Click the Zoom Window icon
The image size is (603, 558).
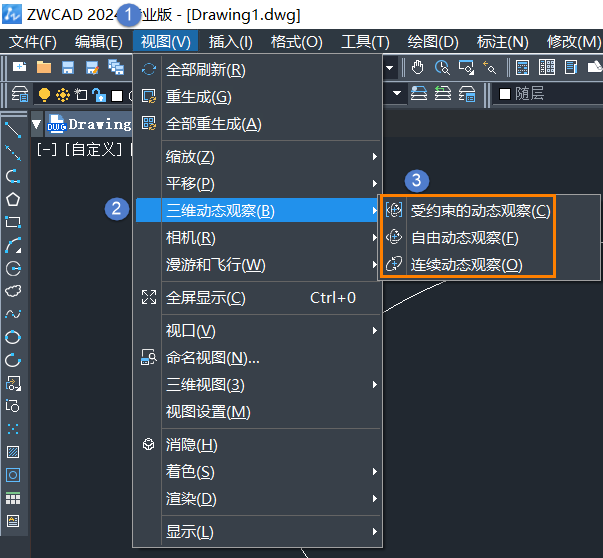click(466, 67)
